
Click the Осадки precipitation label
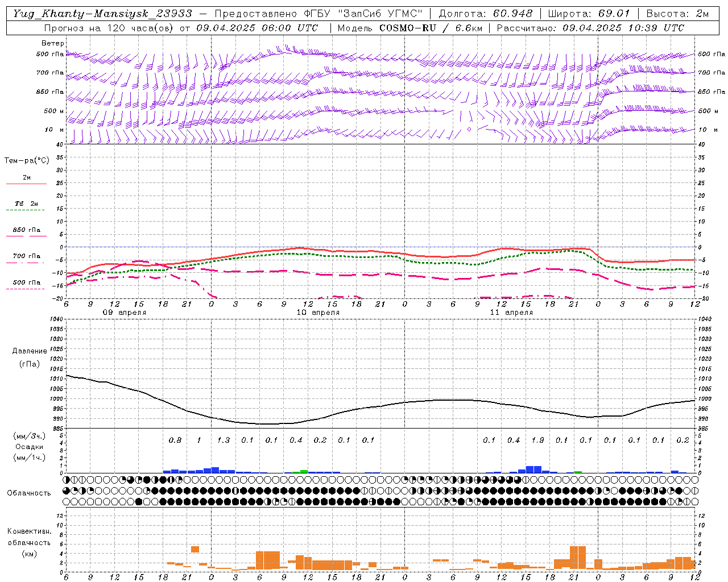click(x=29, y=447)
